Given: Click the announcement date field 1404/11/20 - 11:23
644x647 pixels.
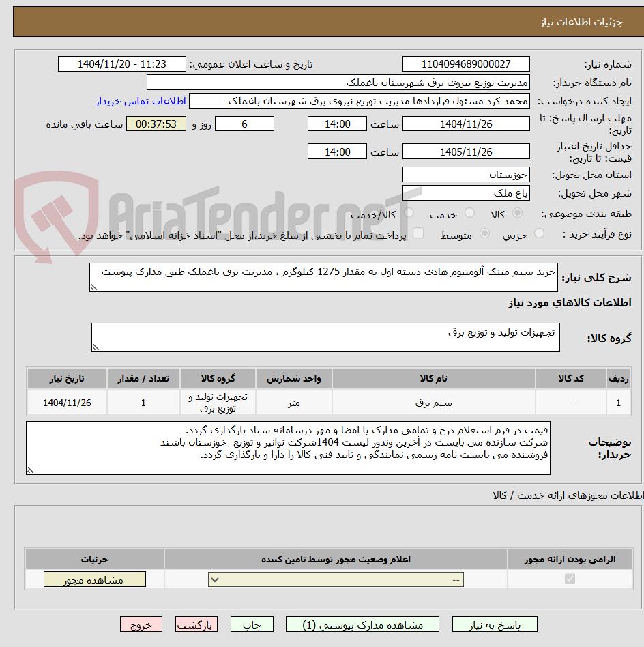Looking at the screenshot, I should tap(122, 64).
